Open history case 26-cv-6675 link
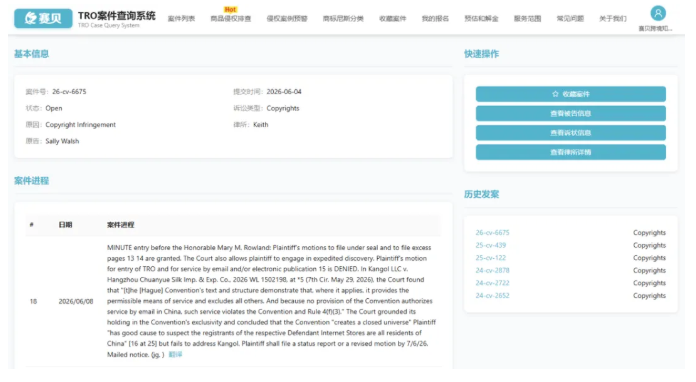Screen dimensions: 696x382 tap(492, 232)
